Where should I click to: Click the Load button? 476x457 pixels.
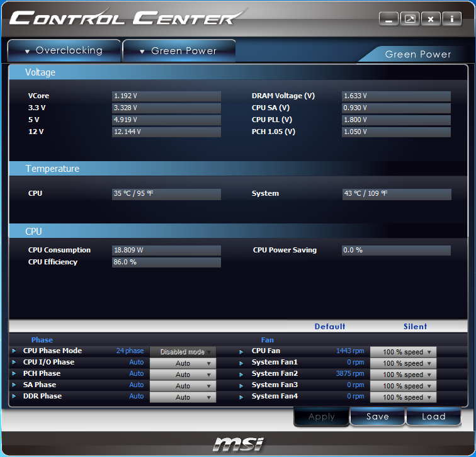[433, 417]
